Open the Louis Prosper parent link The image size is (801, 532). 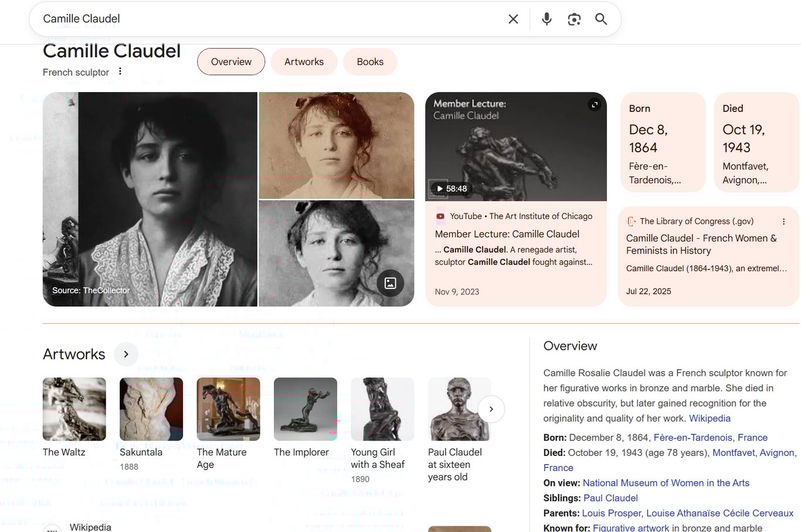pyautogui.click(x=612, y=513)
